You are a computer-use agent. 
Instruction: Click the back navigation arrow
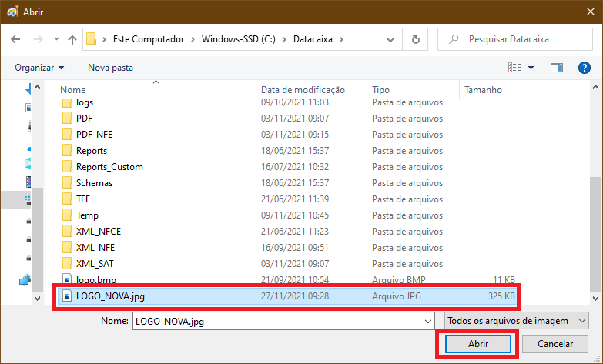point(15,38)
